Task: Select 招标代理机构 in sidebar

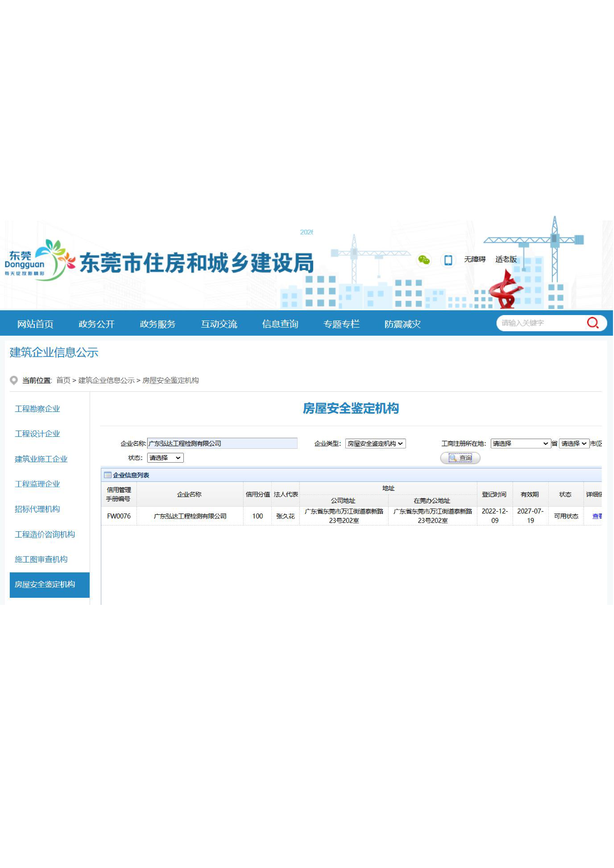Action: pos(37,509)
